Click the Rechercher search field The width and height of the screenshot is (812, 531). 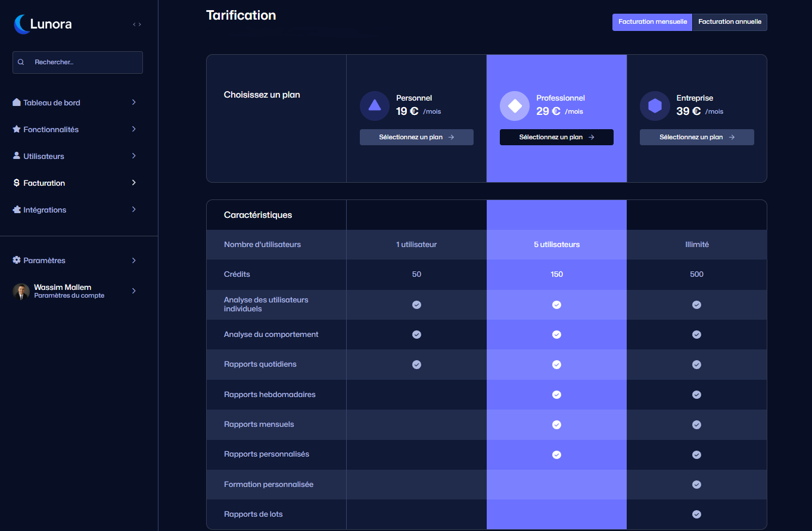(x=83, y=62)
